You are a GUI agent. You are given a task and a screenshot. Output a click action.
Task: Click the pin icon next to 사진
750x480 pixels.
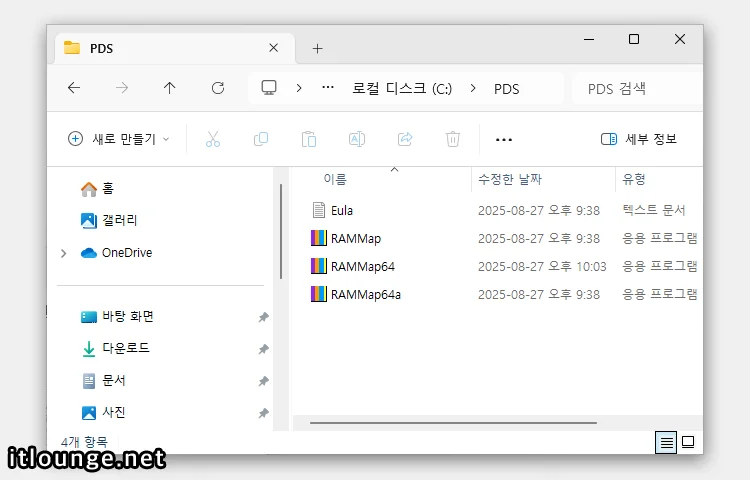click(x=264, y=413)
